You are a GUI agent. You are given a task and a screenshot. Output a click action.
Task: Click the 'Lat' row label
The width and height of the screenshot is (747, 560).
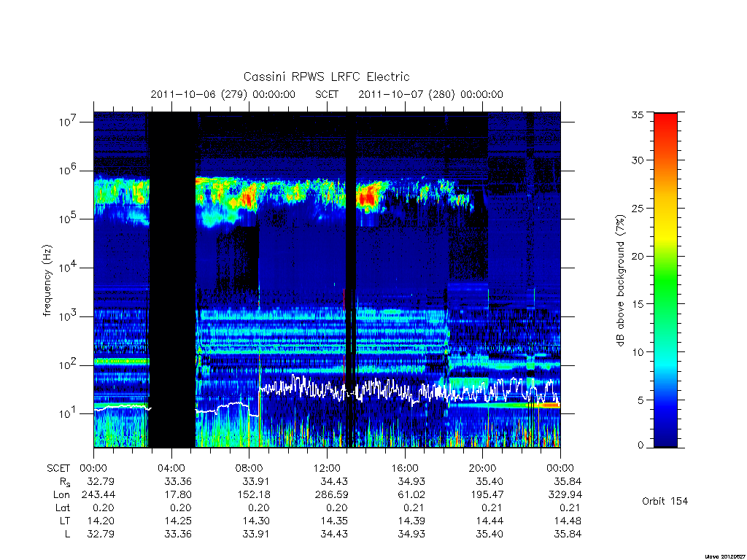tap(63, 508)
